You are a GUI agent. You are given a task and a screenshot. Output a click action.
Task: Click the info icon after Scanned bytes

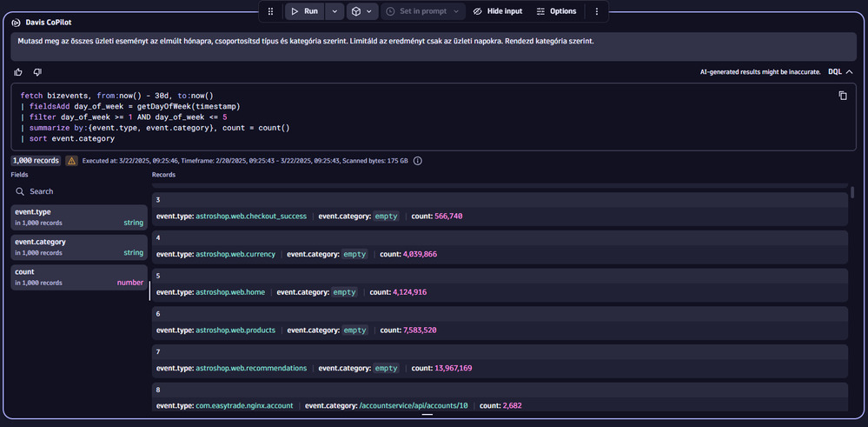point(418,161)
